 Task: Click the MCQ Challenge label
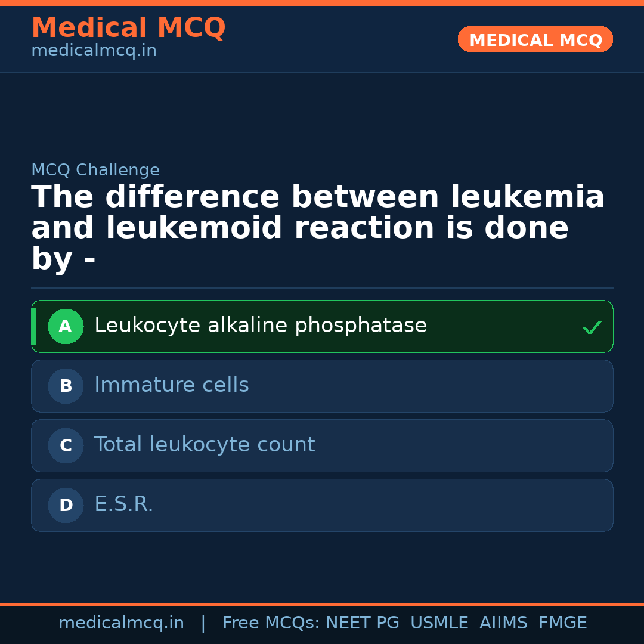pyautogui.click(x=95, y=170)
